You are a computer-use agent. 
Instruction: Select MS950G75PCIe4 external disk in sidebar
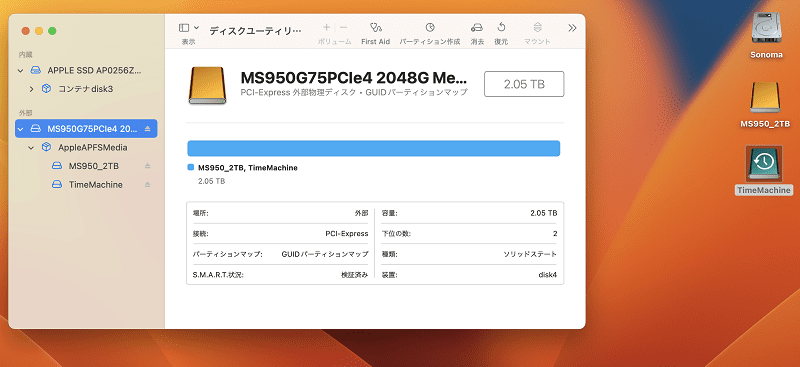[86, 129]
